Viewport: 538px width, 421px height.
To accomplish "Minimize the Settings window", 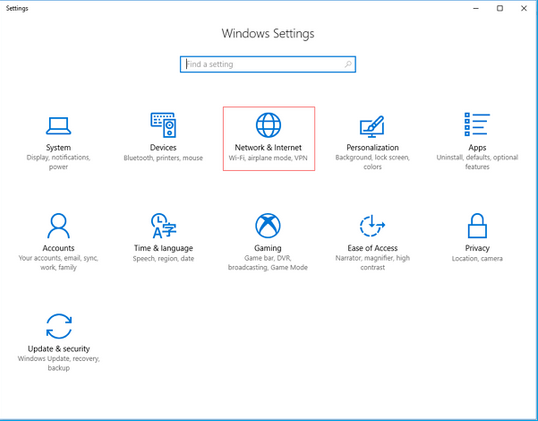I will tap(476, 8).
